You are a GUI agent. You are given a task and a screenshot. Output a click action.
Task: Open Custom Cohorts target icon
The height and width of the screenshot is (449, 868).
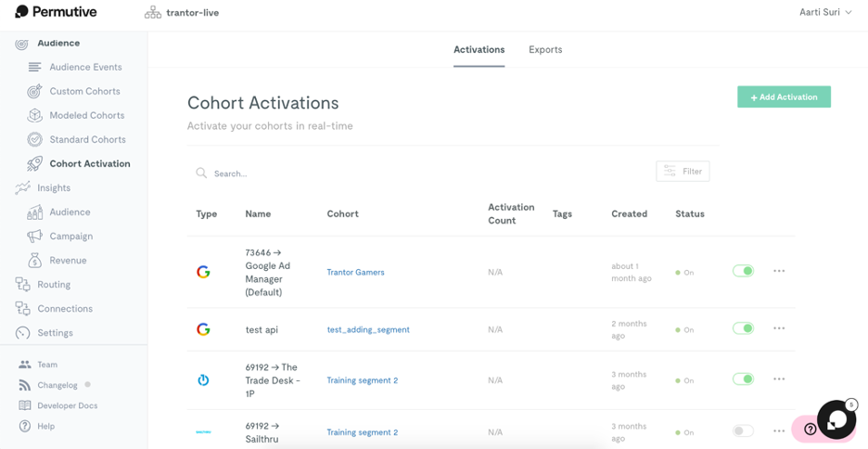[x=35, y=91]
